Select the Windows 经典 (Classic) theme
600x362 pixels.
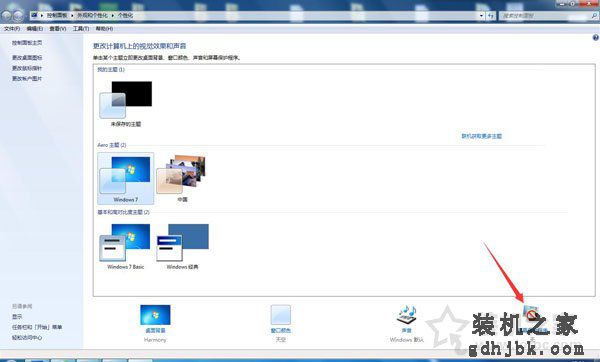(183, 246)
